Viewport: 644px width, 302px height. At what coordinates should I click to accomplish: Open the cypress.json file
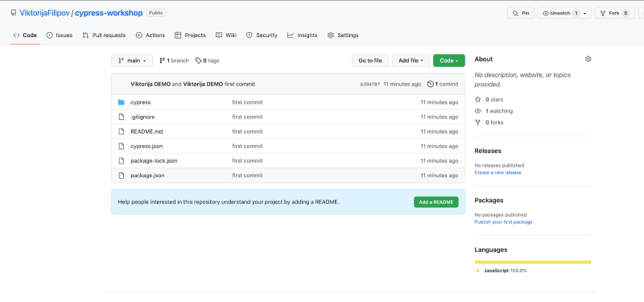(x=147, y=147)
